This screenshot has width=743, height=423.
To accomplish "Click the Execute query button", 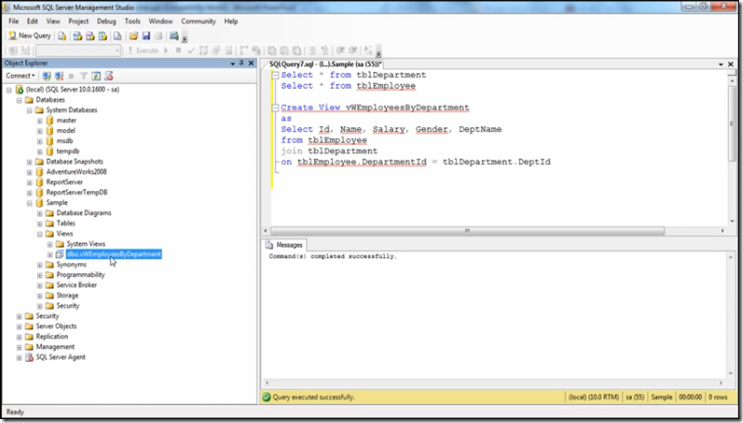I will (x=143, y=50).
